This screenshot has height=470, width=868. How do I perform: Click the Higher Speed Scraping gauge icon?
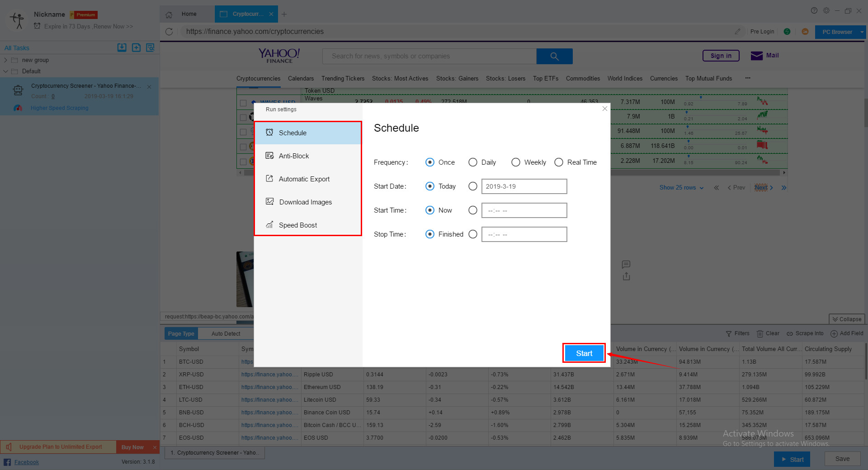pyautogui.click(x=18, y=108)
